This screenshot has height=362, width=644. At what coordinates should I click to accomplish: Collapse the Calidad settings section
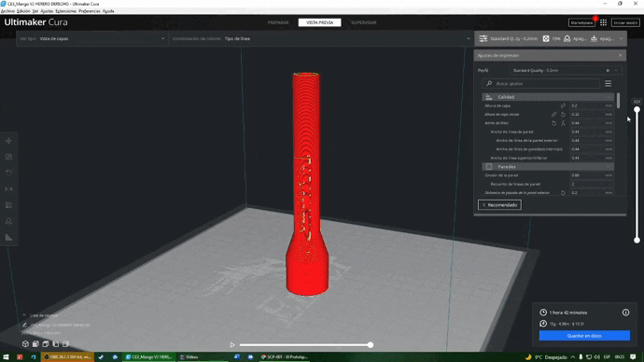coord(548,97)
